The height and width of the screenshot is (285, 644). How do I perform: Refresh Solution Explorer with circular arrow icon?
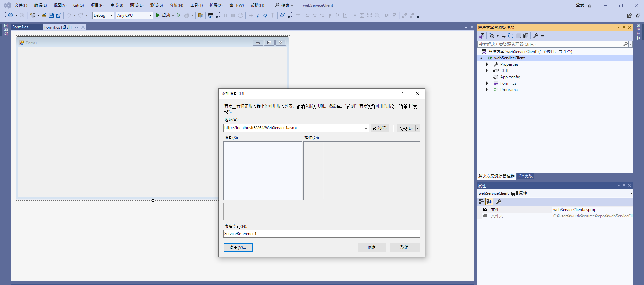pyautogui.click(x=511, y=36)
